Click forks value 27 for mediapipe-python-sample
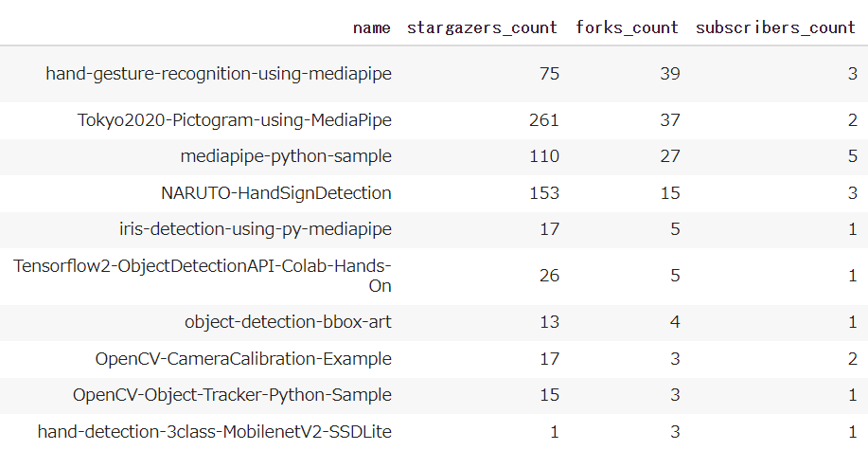 (x=670, y=156)
